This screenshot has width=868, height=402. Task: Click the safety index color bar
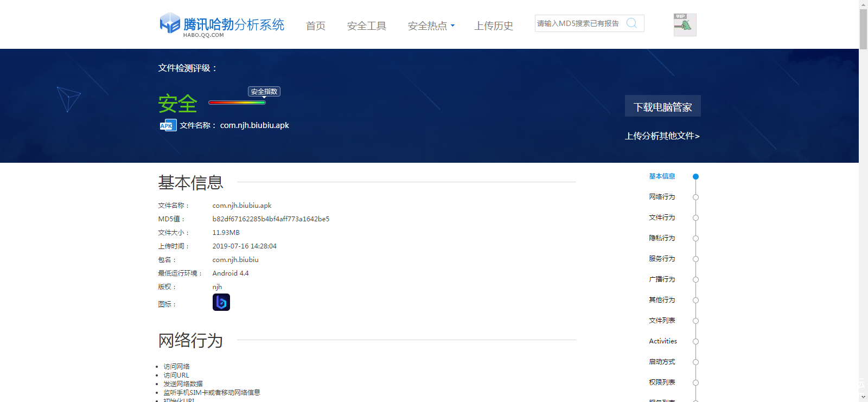[x=237, y=102]
